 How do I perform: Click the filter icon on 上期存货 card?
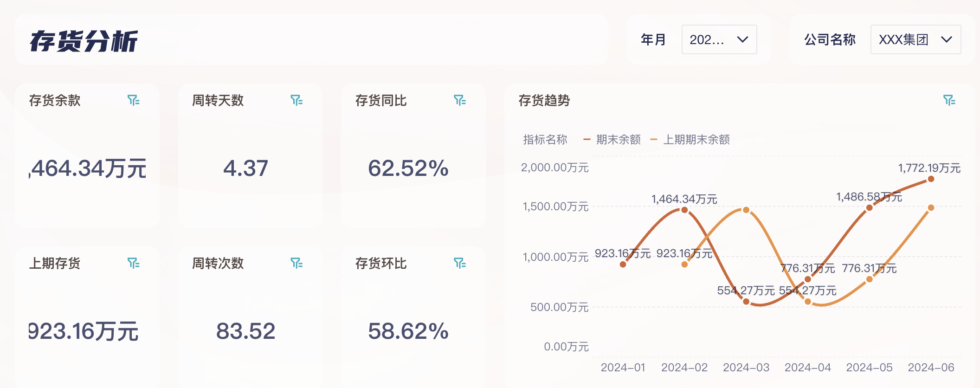coord(134,264)
